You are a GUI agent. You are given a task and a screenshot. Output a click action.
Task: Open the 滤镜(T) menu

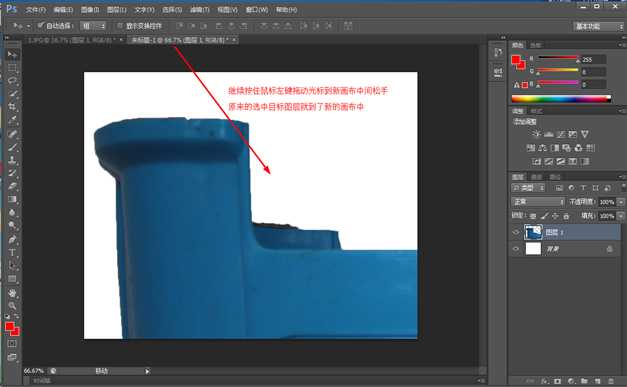point(200,10)
